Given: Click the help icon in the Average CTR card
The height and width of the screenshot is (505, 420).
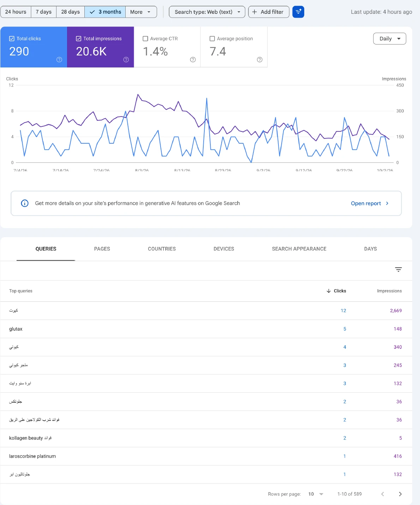Looking at the screenshot, I should point(193,60).
